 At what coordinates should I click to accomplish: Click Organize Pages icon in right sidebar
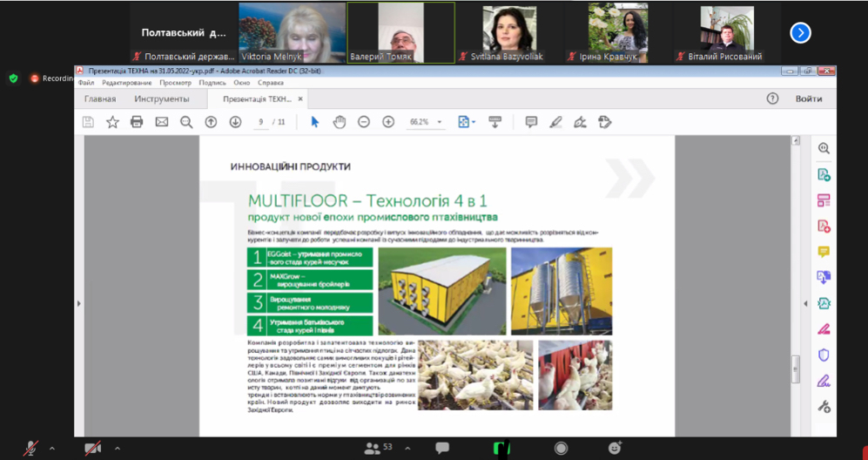coord(824,200)
